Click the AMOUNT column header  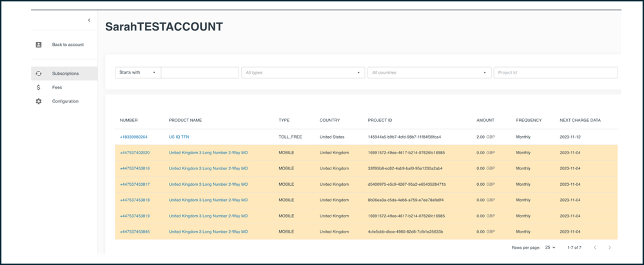point(485,121)
